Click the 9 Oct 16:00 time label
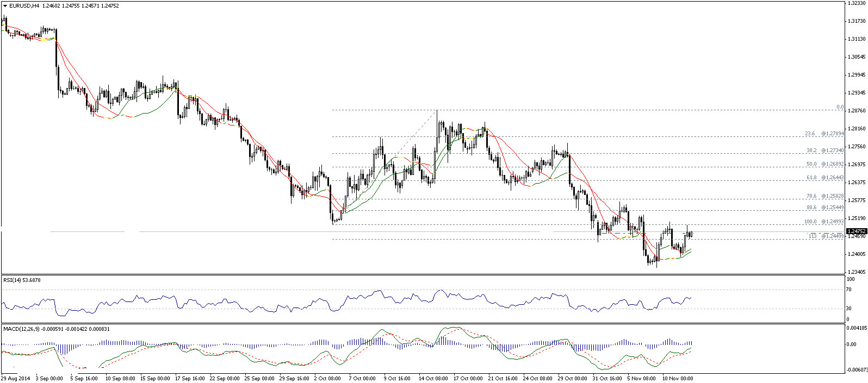Viewport: 868px width, 383px height. 397,378
